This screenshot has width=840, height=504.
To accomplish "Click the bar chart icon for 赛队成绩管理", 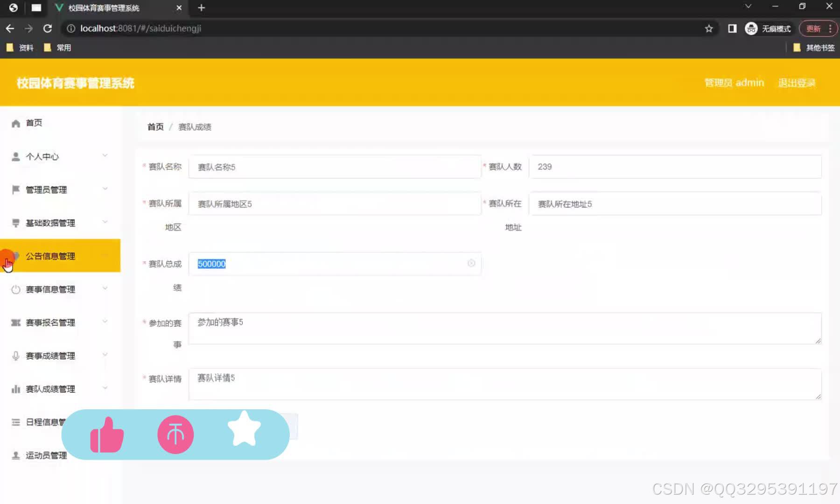I will (x=16, y=389).
